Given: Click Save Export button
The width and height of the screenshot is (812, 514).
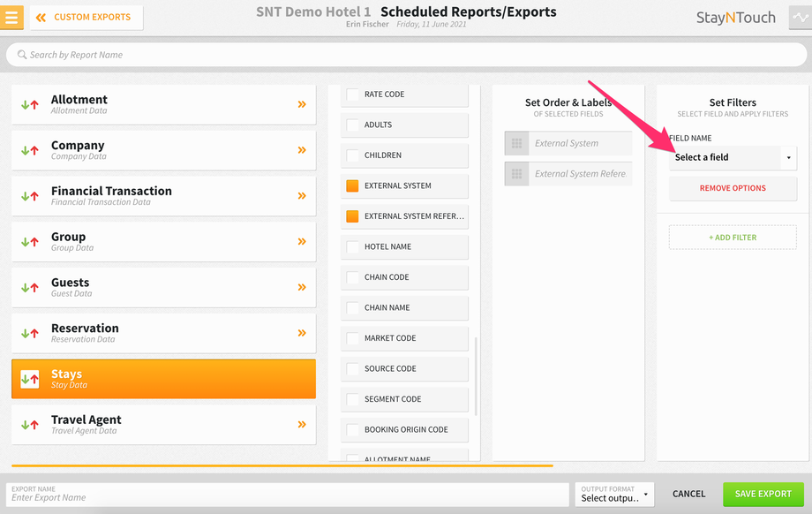Looking at the screenshot, I should pos(763,495).
